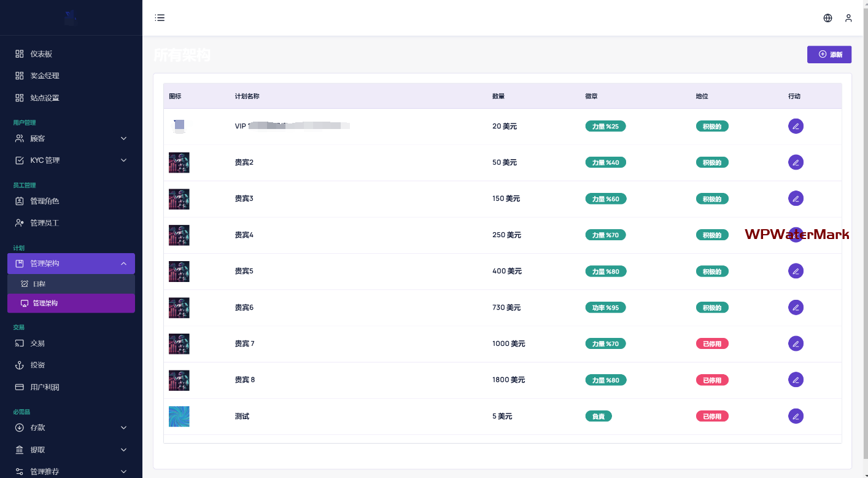Open 用户利润 from sidebar
This screenshot has width=868, height=478.
(x=44, y=387)
